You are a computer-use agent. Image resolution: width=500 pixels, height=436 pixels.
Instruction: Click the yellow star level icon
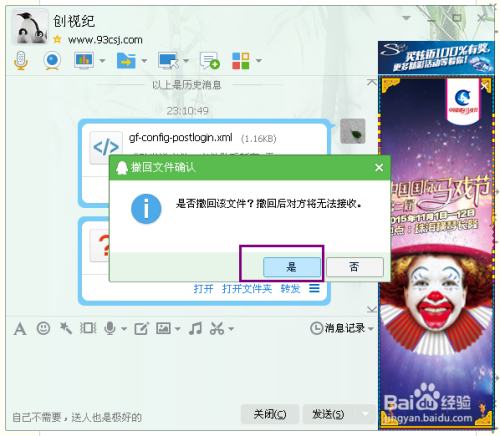tap(57, 40)
